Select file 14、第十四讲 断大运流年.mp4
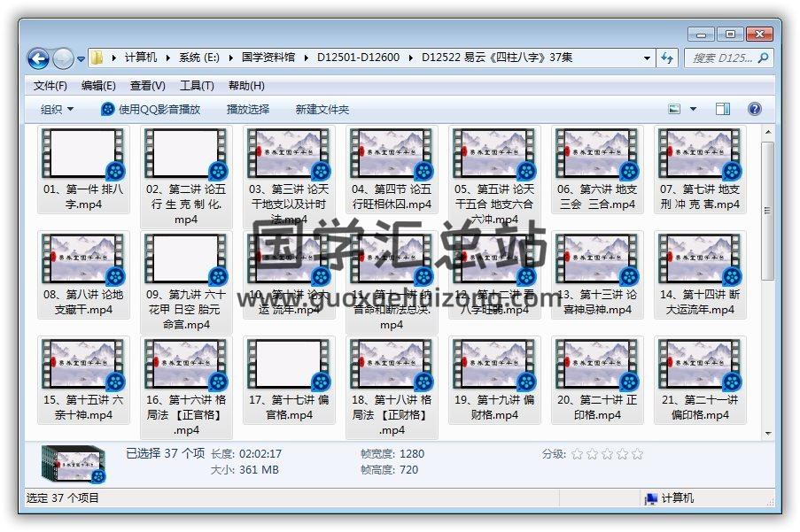Viewport: 800px width, 532px height. click(x=700, y=275)
